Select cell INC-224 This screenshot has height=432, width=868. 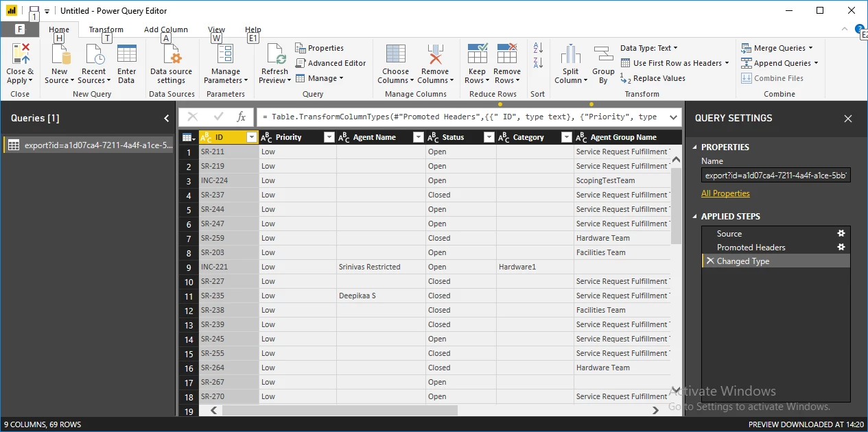pyautogui.click(x=229, y=180)
